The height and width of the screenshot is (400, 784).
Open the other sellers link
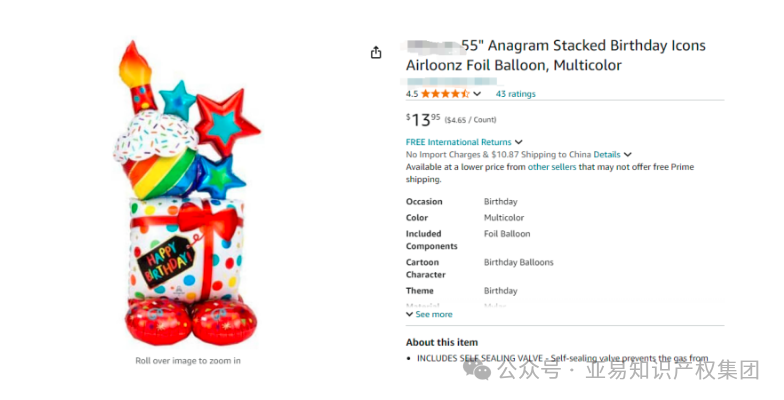tap(552, 167)
